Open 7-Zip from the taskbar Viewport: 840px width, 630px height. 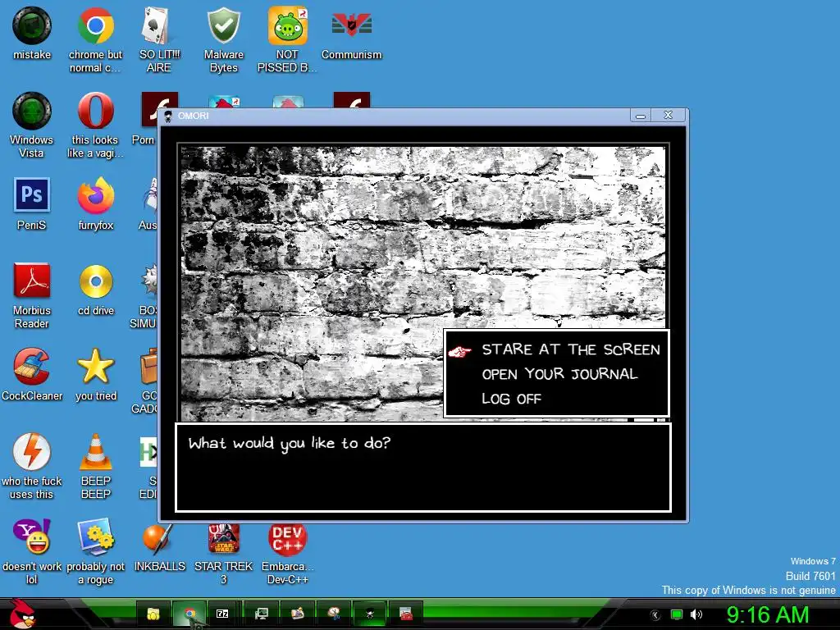pos(221,614)
